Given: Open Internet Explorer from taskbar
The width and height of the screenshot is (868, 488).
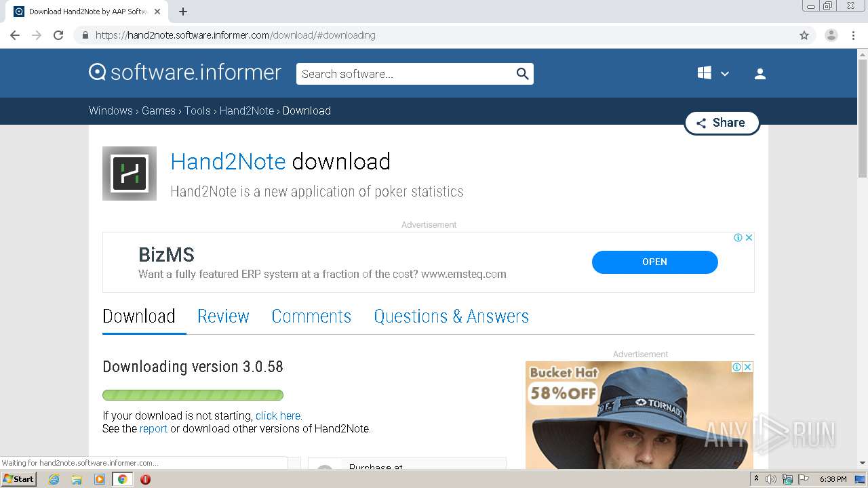Looking at the screenshot, I should (54, 479).
